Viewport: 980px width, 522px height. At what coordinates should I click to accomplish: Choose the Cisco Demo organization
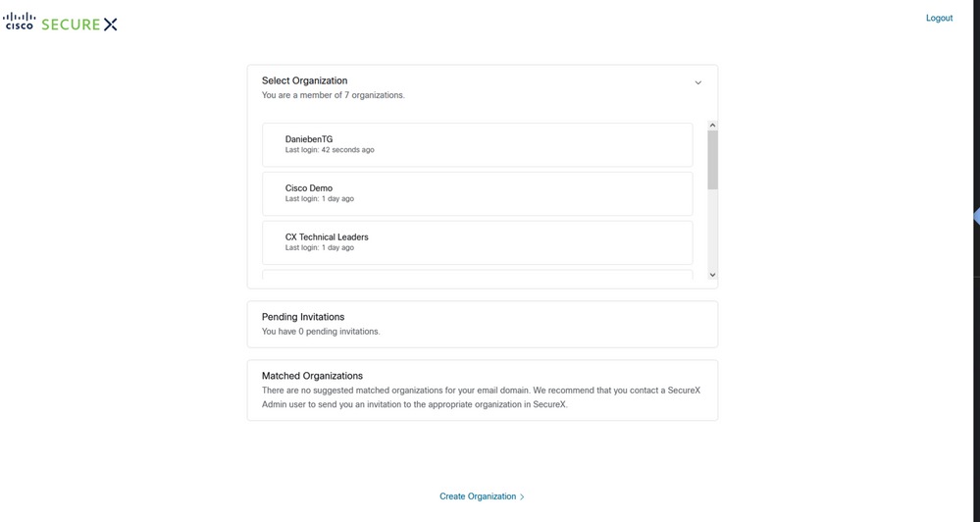(478, 193)
